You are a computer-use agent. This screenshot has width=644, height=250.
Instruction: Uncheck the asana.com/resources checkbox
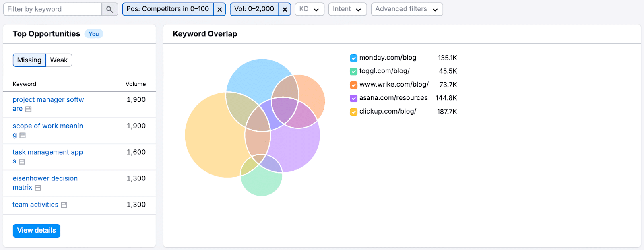tap(353, 98)
